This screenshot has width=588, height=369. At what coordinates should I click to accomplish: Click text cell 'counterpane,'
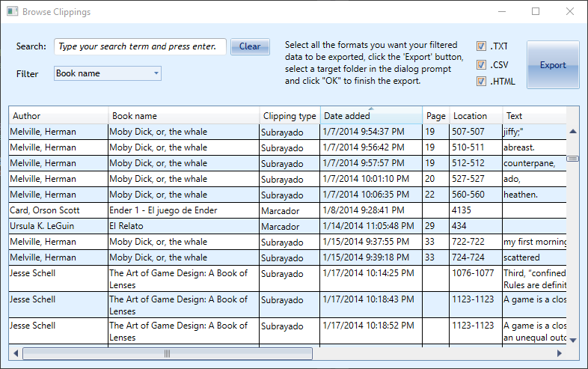tap(534, 163)
